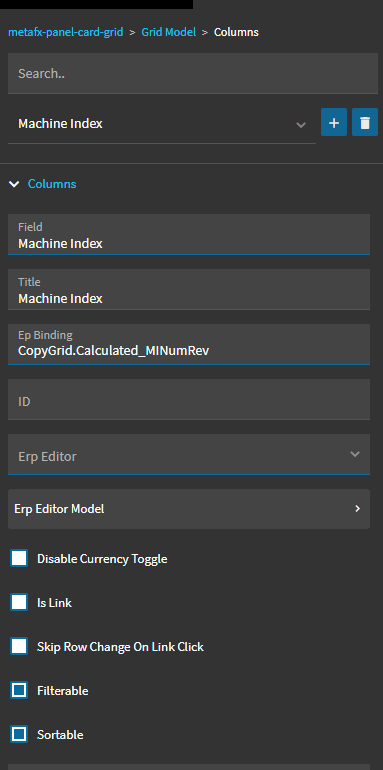Screen dimensions: 383x770
Task: Click the Title text input
Action: pos(189,289)
